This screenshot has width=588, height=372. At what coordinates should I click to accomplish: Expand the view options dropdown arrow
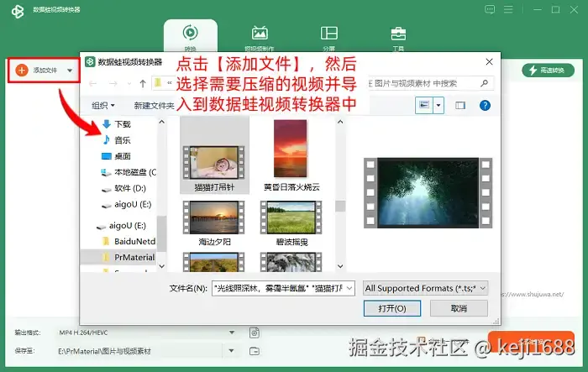pyautogui.click(x=438, y=105)
